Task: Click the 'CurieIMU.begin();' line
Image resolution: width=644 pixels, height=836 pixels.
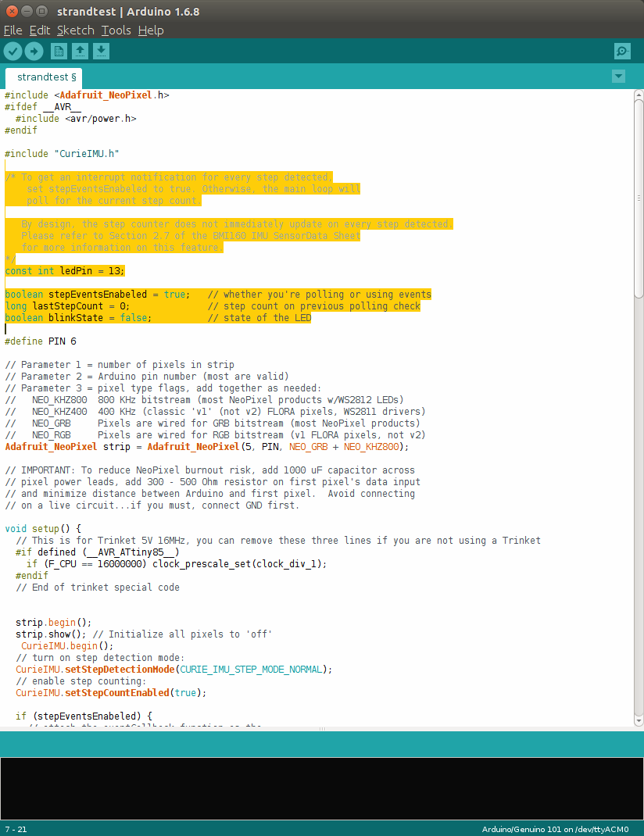Action: click(67, 646)
